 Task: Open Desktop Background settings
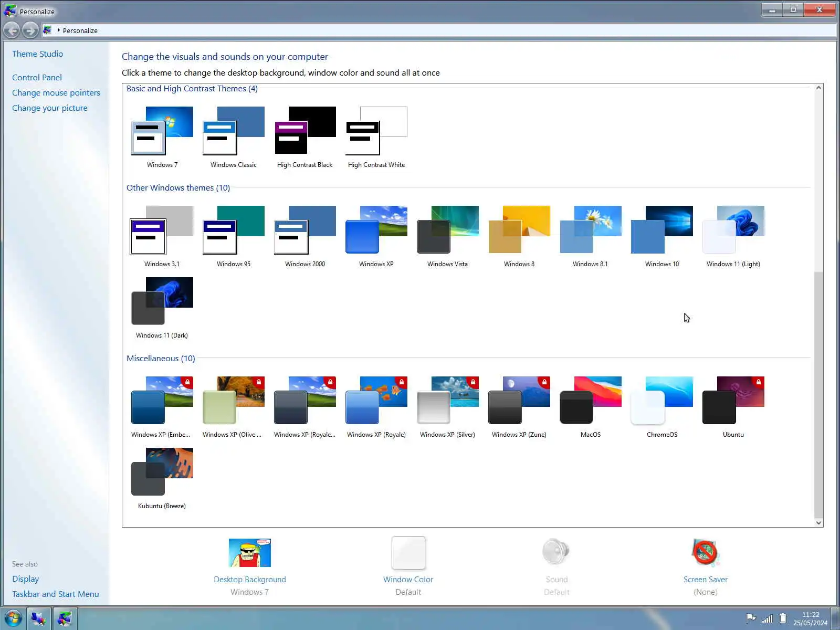tap(250, 566)
